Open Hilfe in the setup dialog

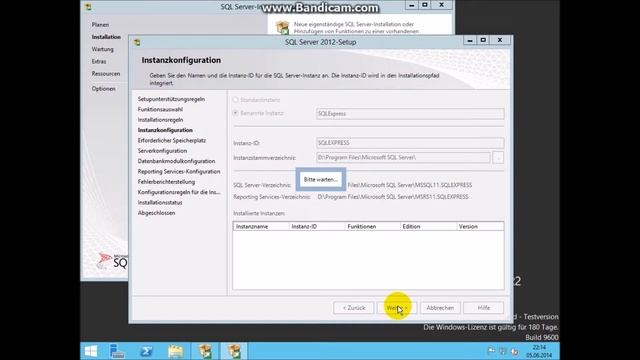tap(484, 308)
